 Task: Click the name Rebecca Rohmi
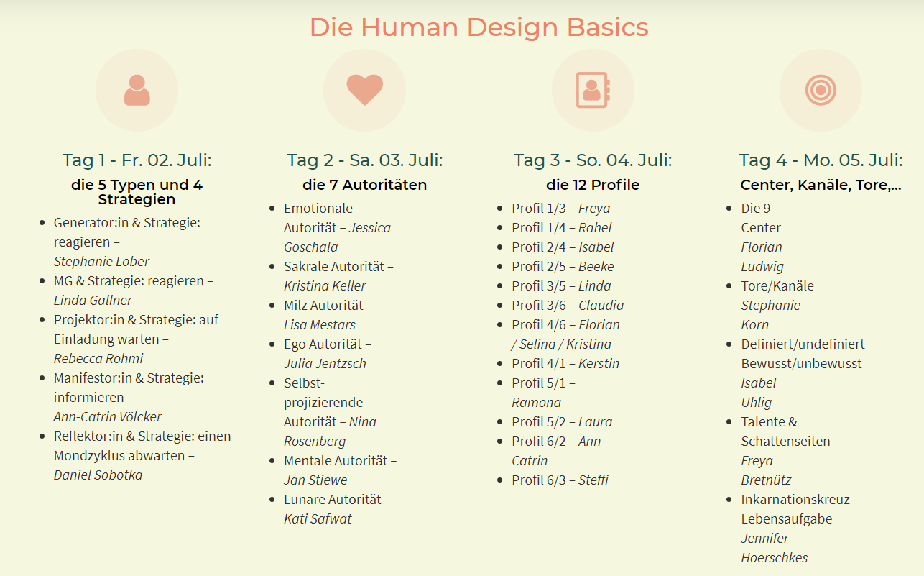point(98,358)
